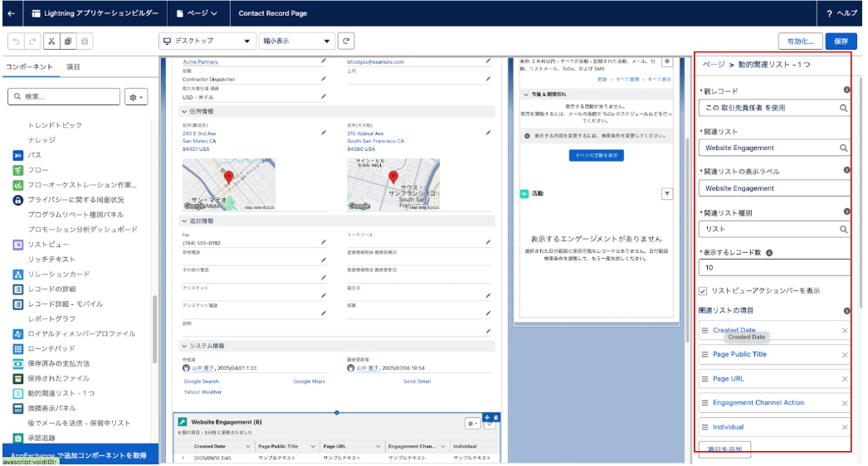Select the フロー component icon in list
868x466 pixels.
17,170
